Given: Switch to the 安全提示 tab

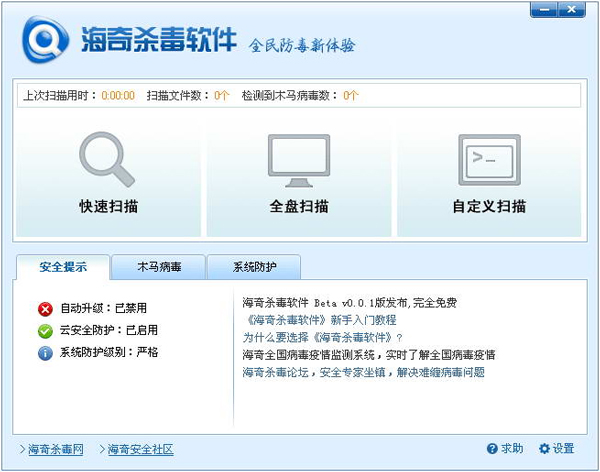Looking at the screenshot, I should pos(63,267).
